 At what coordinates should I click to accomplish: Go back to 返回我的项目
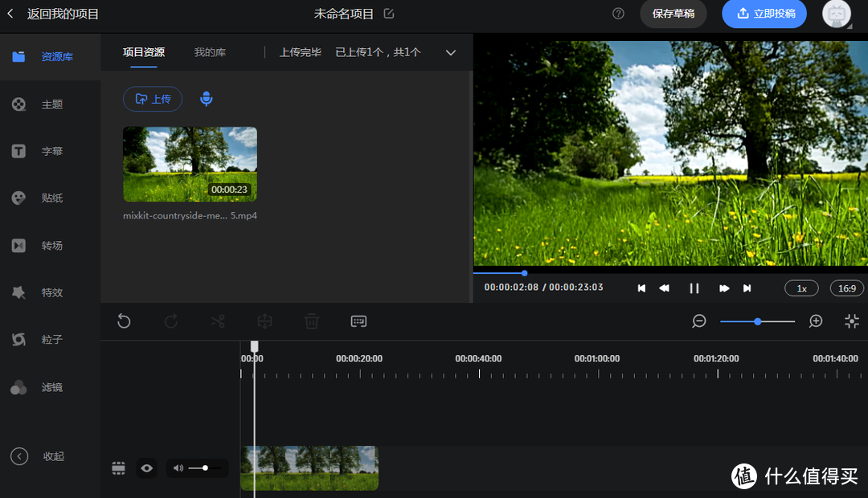click(x=54, y=14)
